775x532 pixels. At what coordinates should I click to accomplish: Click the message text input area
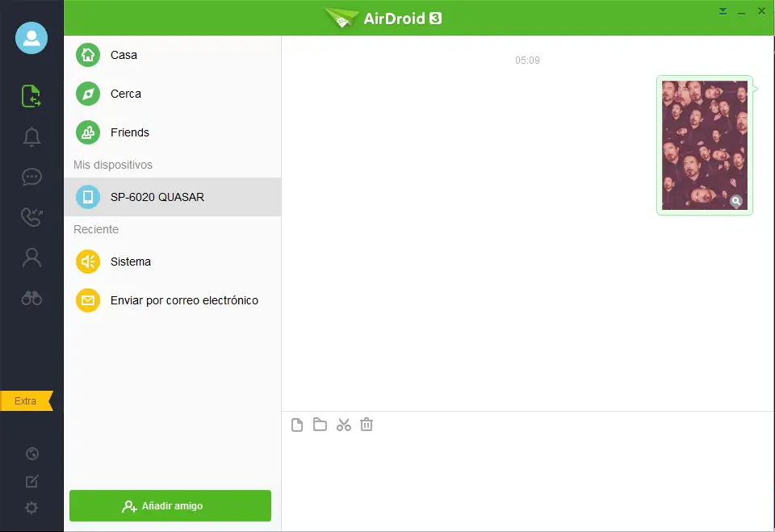pyautogui.click(x=527, y=484)
